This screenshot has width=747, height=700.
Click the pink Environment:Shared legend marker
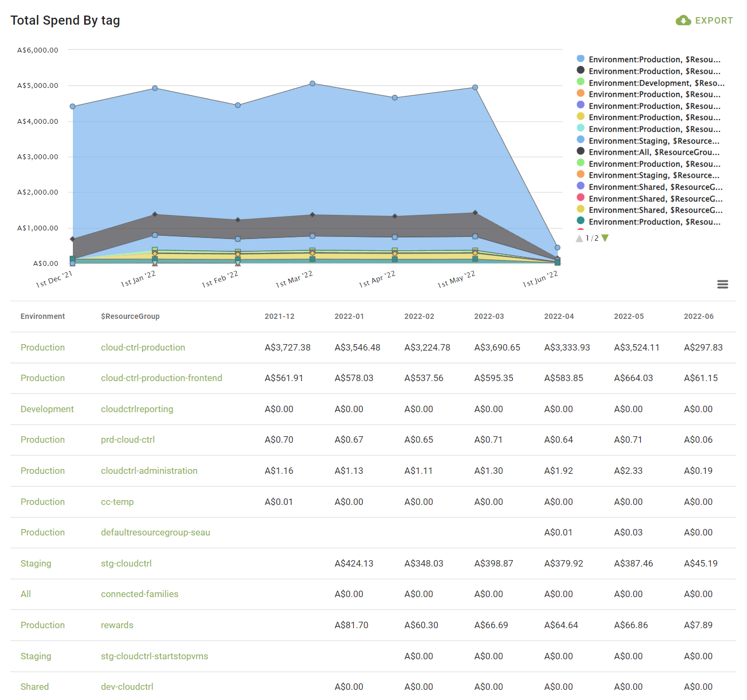click(580, 198)
